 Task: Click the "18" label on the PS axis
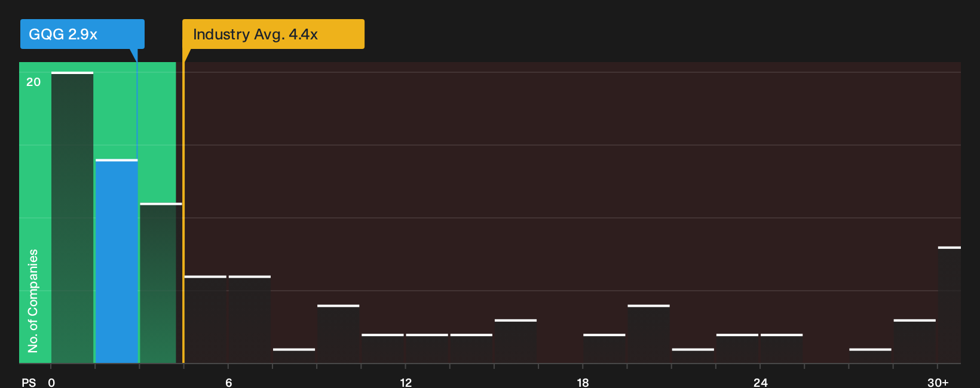583,383
